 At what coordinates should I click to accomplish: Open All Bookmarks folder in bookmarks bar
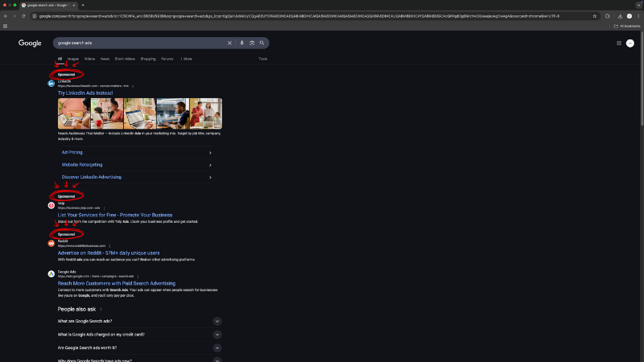[627, 26]
